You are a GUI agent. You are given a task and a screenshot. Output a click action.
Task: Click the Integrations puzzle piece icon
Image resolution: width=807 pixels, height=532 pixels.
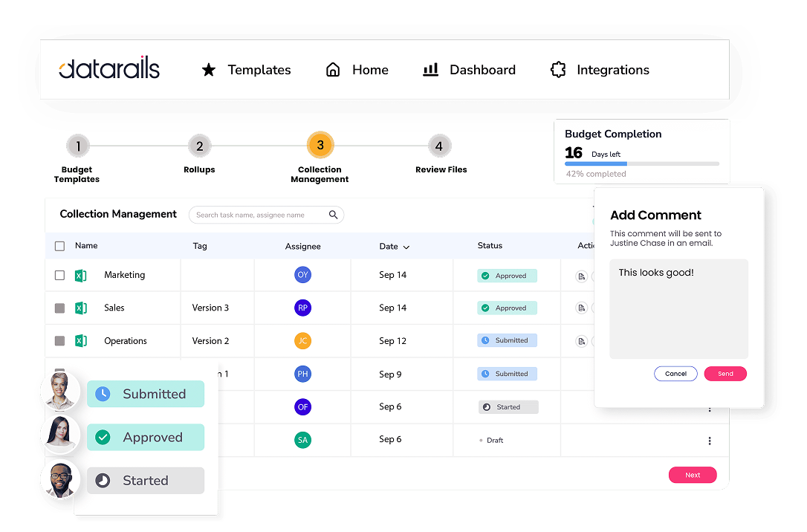[558, 70]
